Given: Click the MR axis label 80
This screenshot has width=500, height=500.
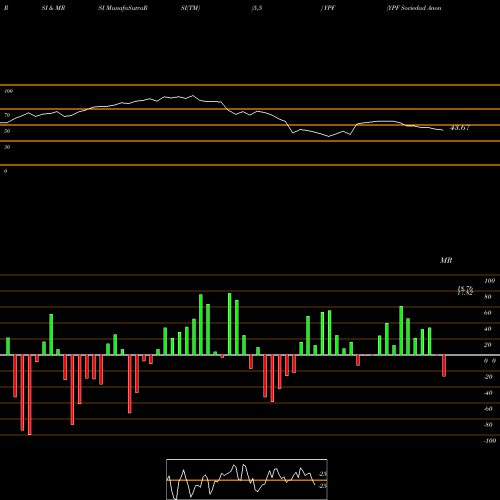Looking at the screenshot, I should coord(488,297).
